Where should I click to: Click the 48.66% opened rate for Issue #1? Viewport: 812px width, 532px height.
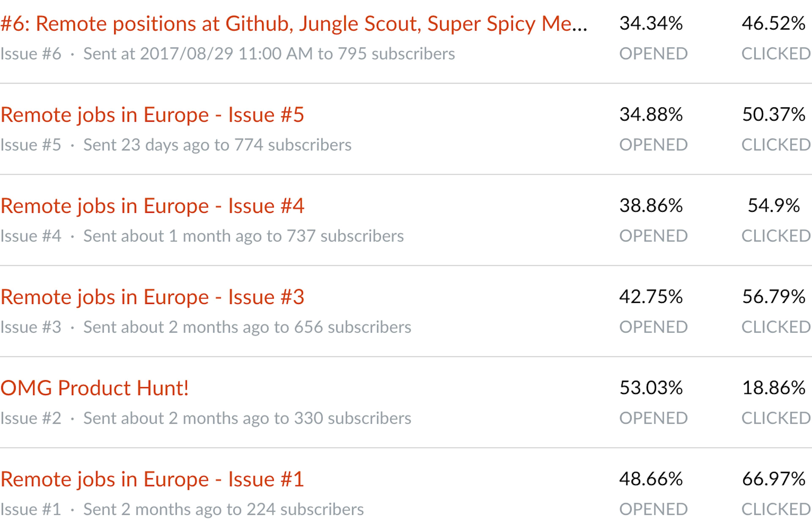tap(651, 479)
